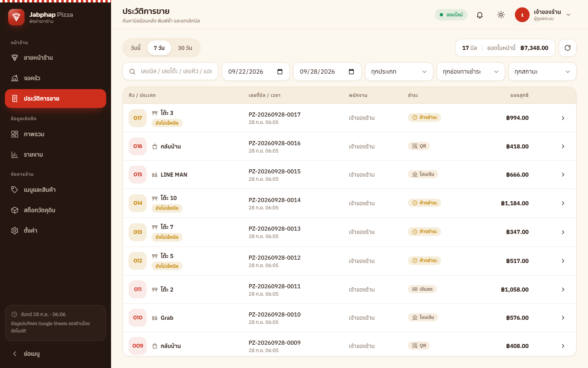Image resolution: width=588 pixels, height=368 pixels.
Task: Select 7 วัน period filter
Action: 159,48
